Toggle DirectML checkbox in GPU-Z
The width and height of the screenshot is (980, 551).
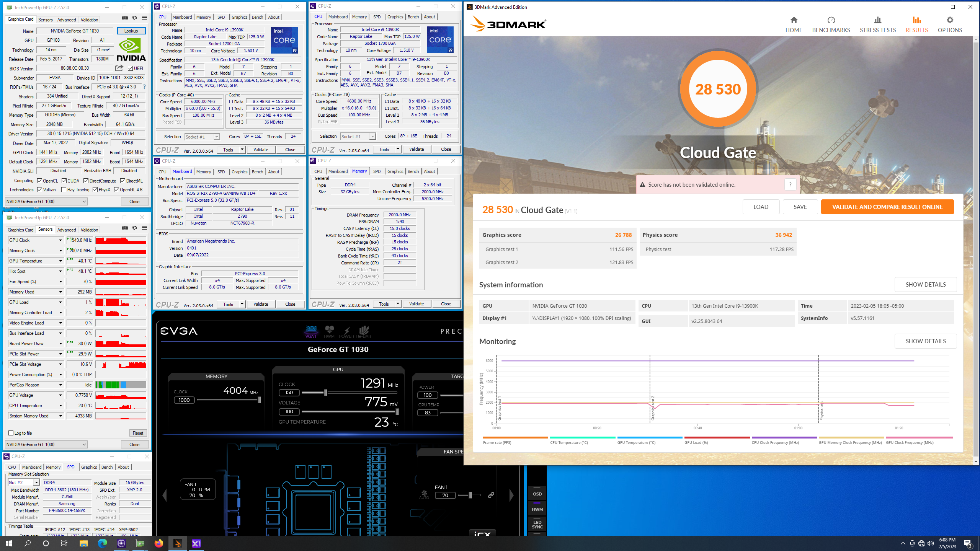122,181
